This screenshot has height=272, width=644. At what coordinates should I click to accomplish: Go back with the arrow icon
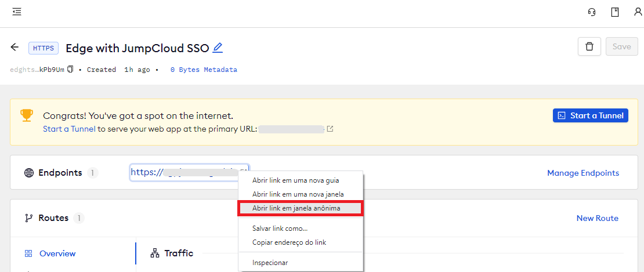[15, 47]
